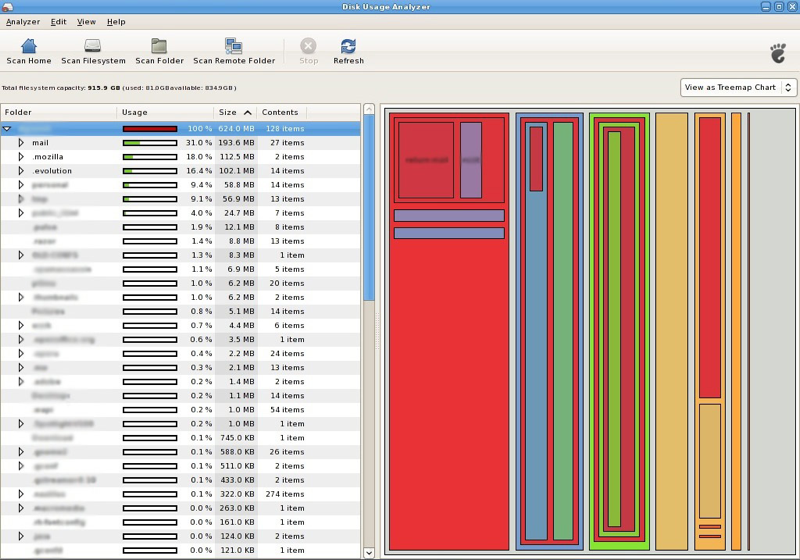800x560 pixels.
Task: Expand the 8.3 MB folder row
Action: pos(21,255)
